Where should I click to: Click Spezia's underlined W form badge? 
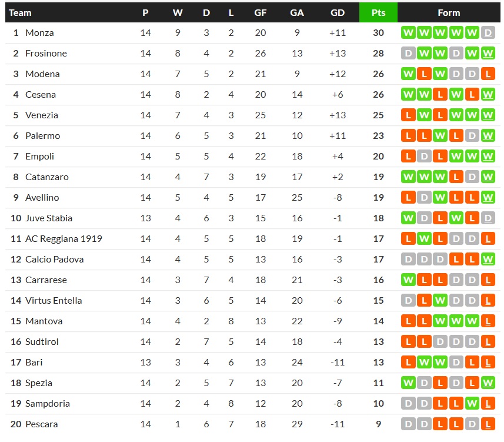click(488, 383)
